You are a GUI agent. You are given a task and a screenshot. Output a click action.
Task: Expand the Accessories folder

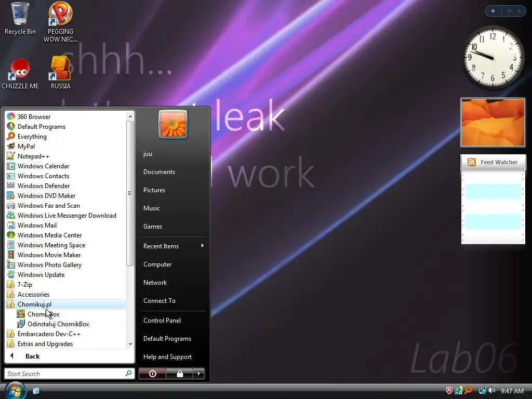tap(66, 294)
